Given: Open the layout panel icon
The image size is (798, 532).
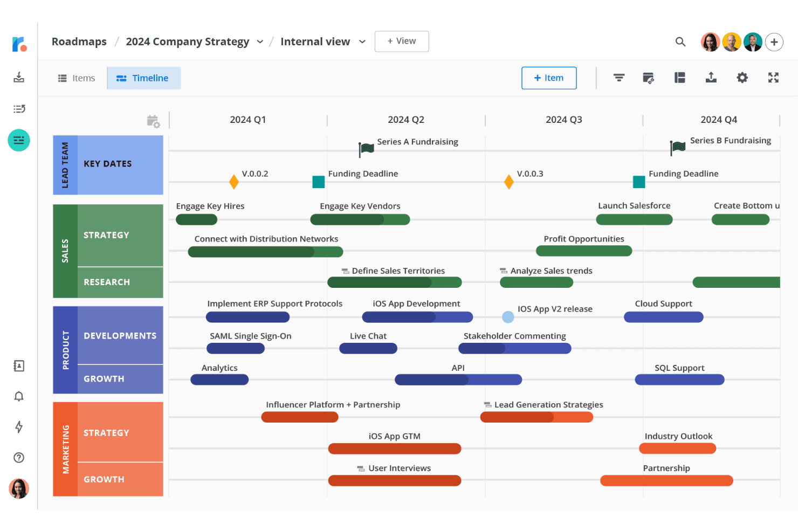Looking at the screenshot, I should 680,78.
